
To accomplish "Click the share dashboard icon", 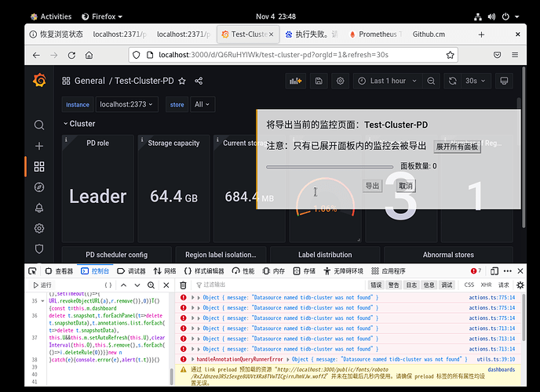I will [199, 81].
